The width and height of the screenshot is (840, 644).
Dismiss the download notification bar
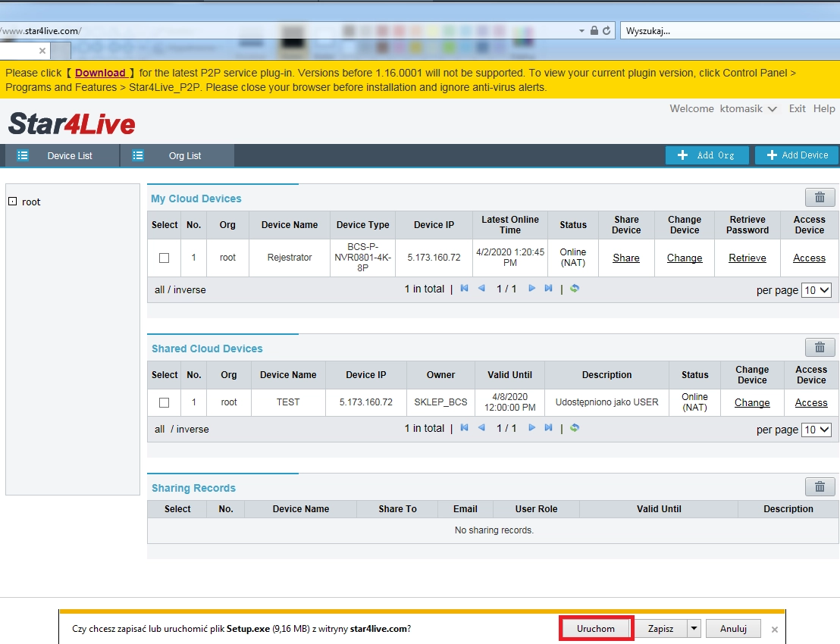click(775, 630)
